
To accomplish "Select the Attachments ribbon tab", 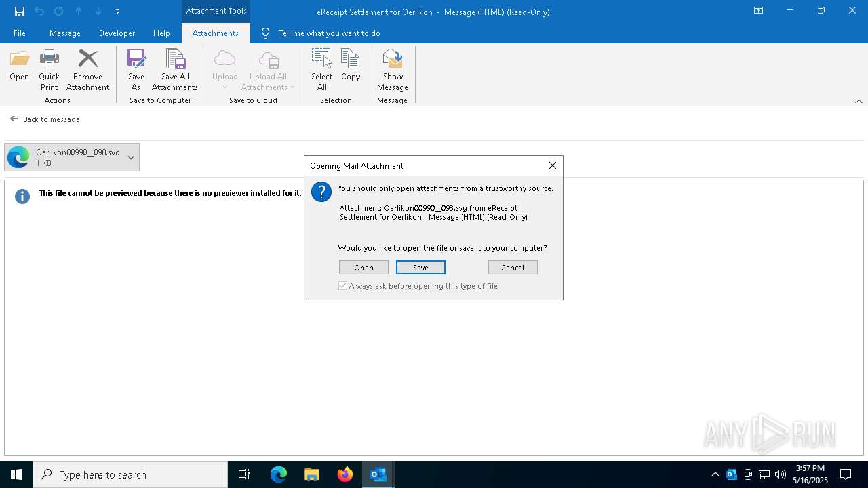I will (x=216, y=33).
